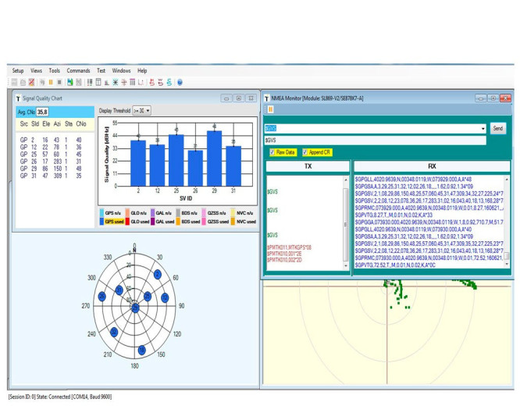Click the GPS used legend color swatch

coord(102,221)
